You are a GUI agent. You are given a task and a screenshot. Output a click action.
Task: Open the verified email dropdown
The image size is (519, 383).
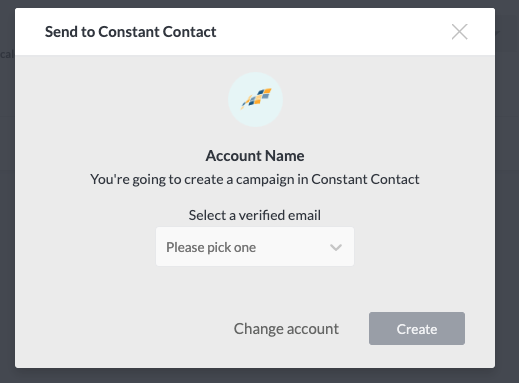click(255, 247)
